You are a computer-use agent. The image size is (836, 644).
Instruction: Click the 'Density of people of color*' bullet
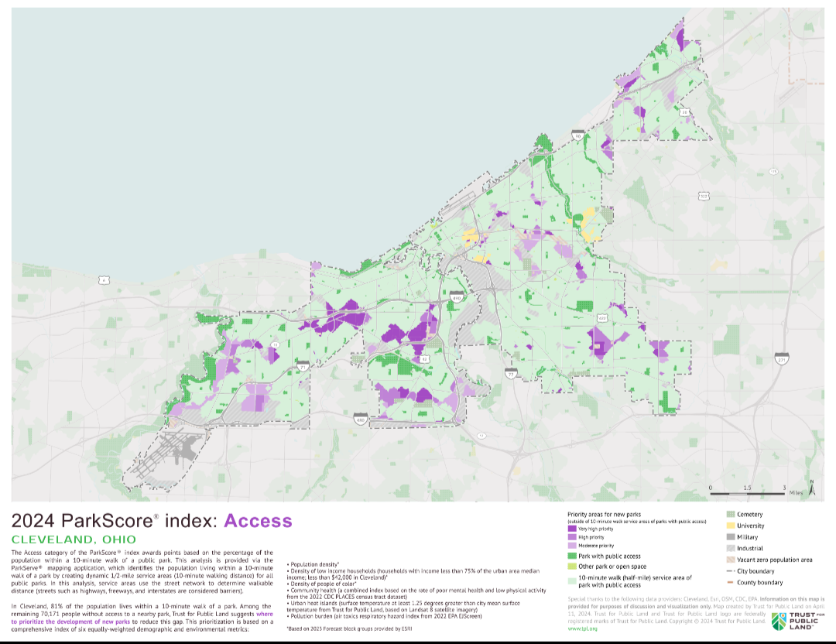(321, 584)
